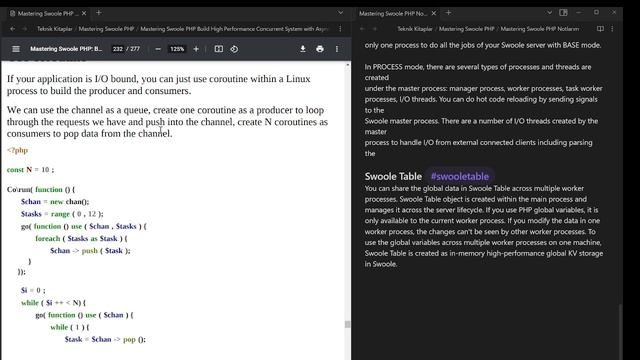Go forward in left pane navigation
Screen dimensions: 640x360
point(24,29)
